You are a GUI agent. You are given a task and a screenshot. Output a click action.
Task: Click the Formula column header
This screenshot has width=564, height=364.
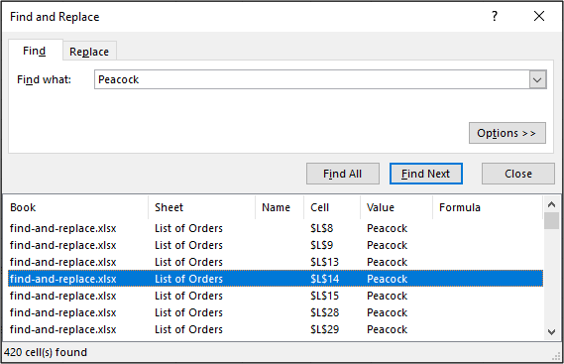[487, 208]
